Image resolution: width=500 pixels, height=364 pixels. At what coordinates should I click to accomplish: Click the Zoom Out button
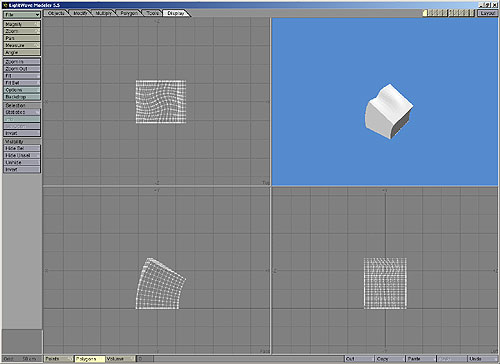[x=22, y=69]
